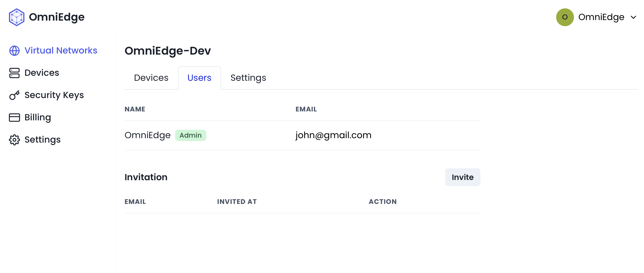Click the OmniEdge brand name text
Screen dimensions: 644x273
coord(56,17)
